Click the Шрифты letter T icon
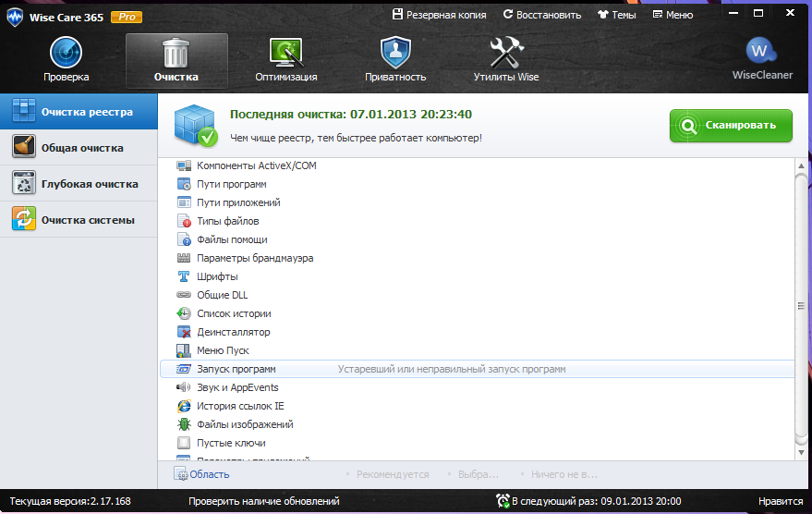The width and height of the screenshot is (812, 514). point(184,276)
